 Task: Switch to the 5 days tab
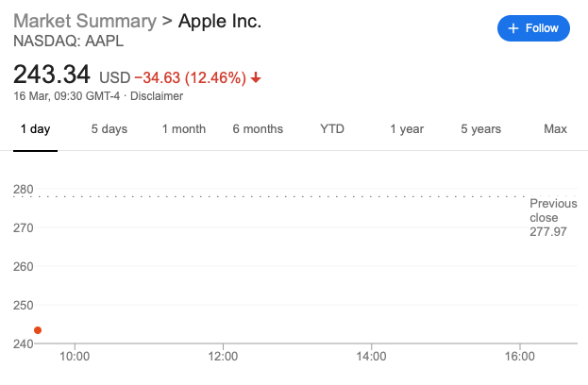pos(109,129)
